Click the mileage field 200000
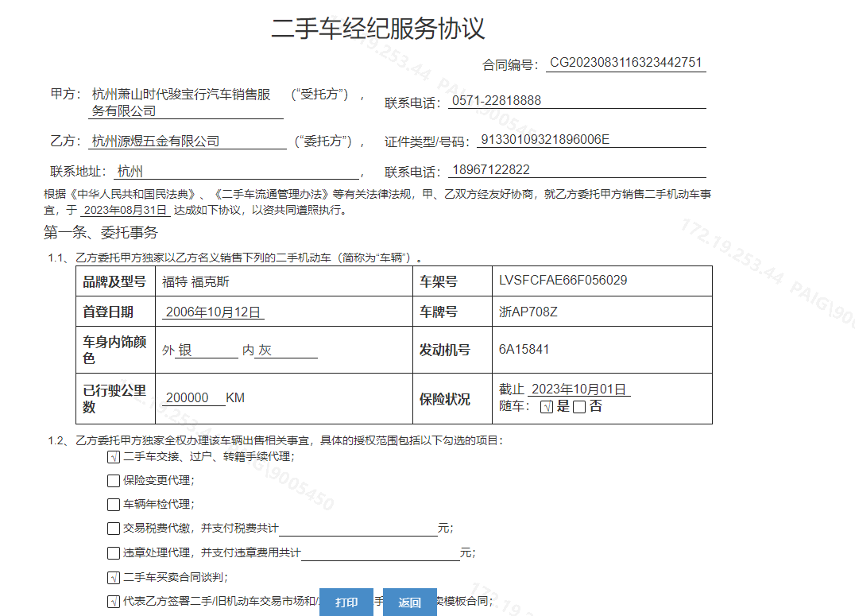This screenshot has width=855, height=616. [x=194, y=397]
